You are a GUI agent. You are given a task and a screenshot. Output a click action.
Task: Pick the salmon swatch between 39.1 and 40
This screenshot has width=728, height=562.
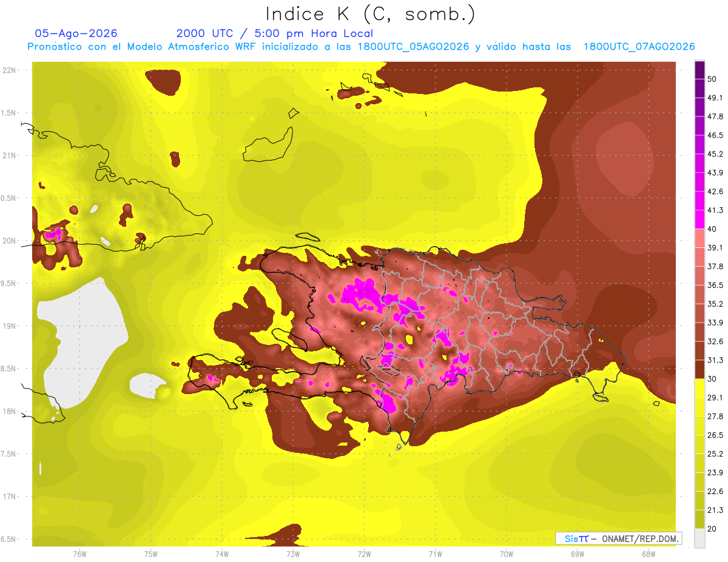point(699,238)
